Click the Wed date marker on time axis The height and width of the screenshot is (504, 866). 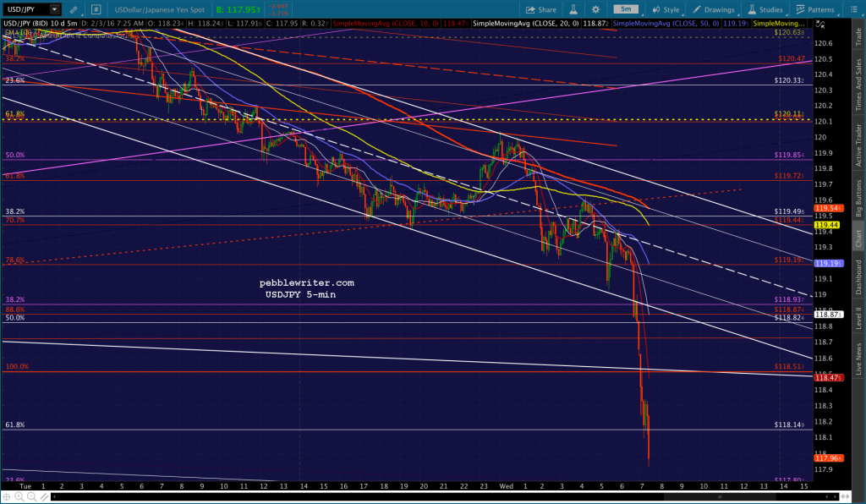[506, 486]
